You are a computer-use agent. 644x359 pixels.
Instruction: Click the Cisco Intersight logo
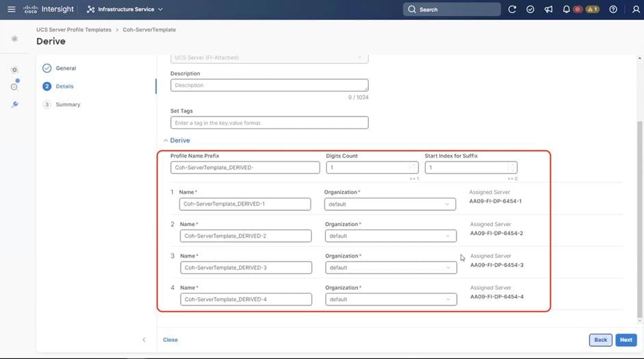pos(49,9)
